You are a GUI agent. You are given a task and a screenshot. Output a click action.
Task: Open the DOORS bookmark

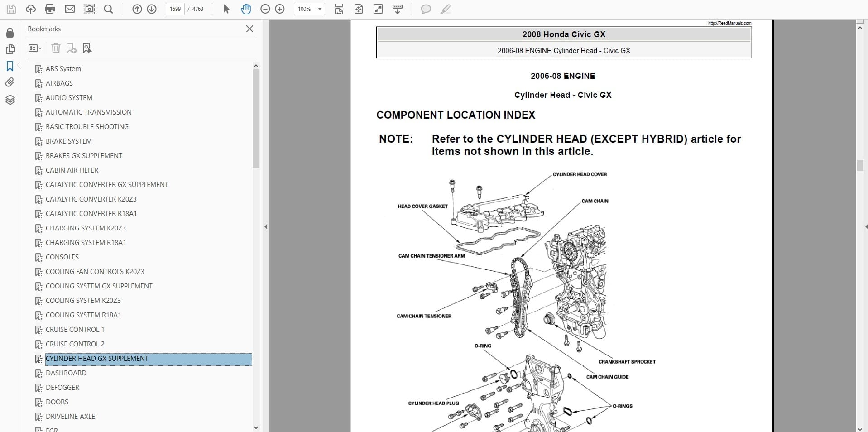click(57, 402)
